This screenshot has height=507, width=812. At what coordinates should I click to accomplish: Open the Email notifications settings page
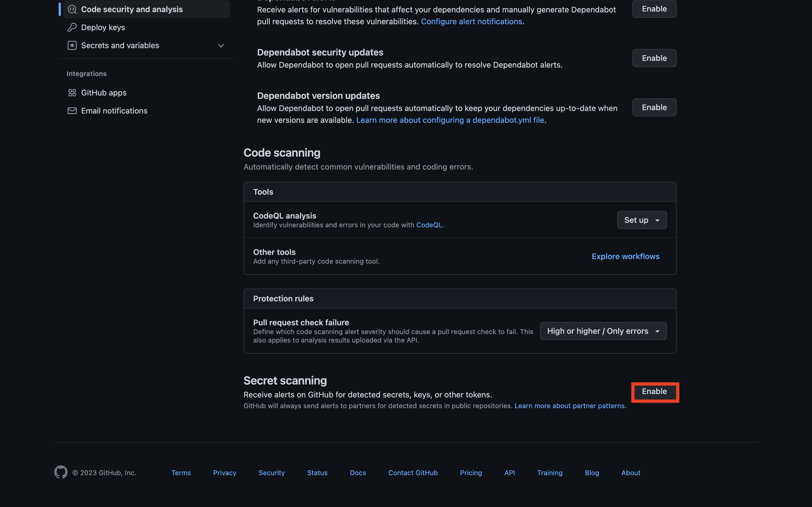(114, 111)
